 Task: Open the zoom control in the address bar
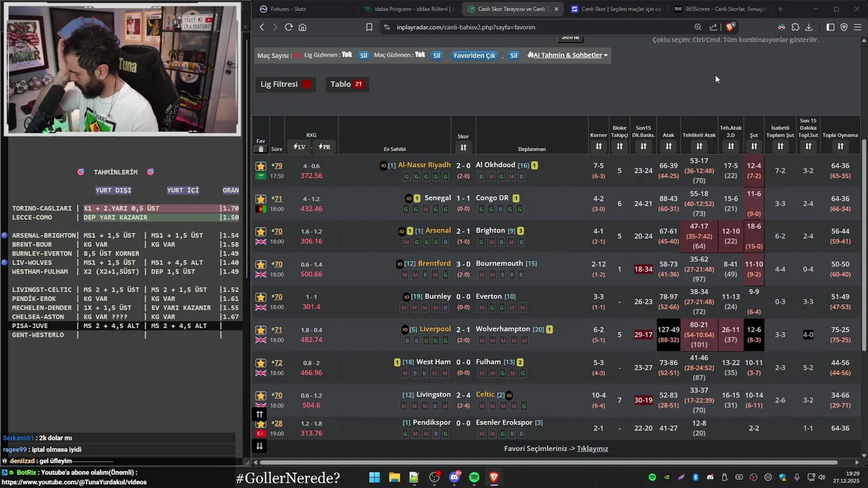point(698,27)
